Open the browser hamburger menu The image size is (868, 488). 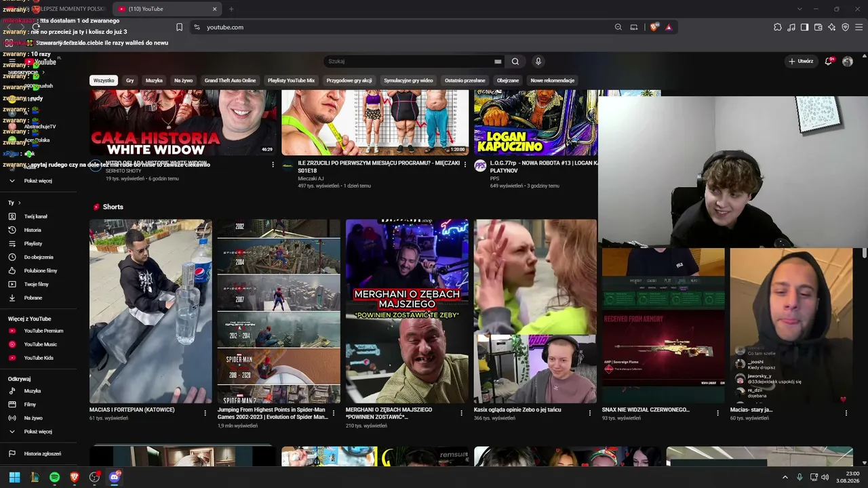(859, 27)
